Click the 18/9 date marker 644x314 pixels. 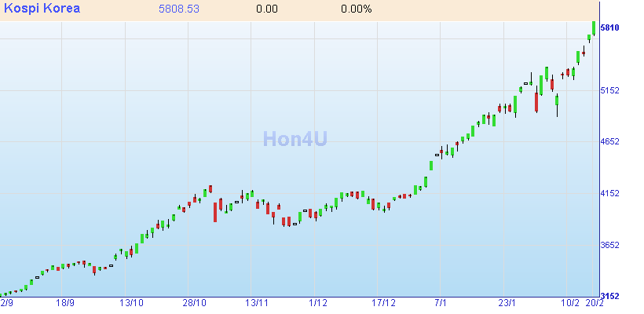[65, 303]
